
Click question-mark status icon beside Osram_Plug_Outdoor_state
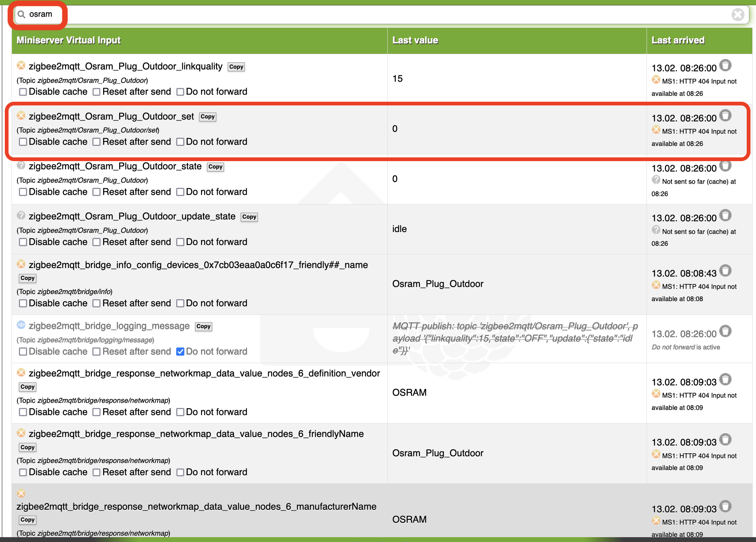pyautogui.click(x=21, y=165)
